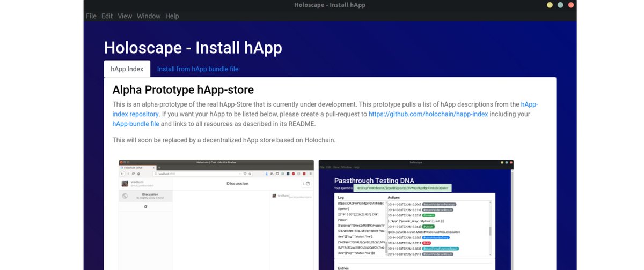Click the large Holoscape - Install hApp page heading
Image resolution: width=644 pixels, height=270 pixels.
tap(193, 48)
